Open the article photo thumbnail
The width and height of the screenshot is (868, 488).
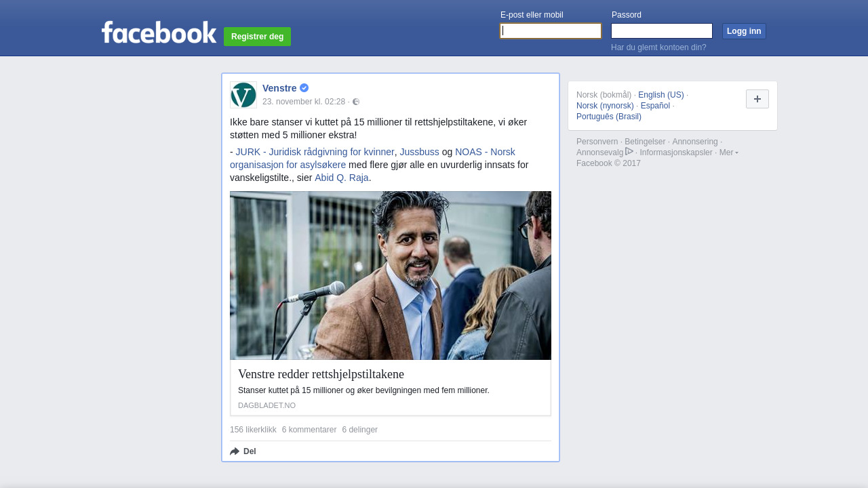pyautogui.click(x=391, y=275)
